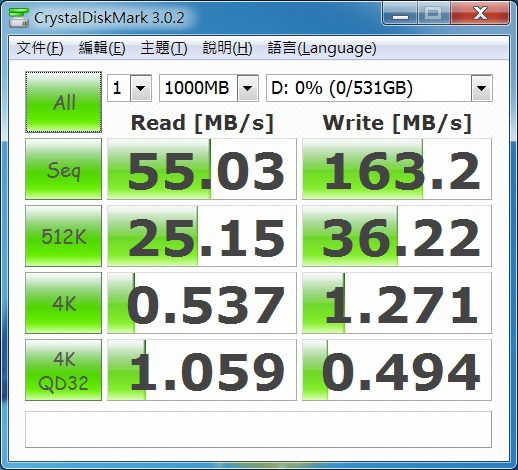Image resolution: width=518 pixels, height=470 pixels.
Task: Run the Seq sequential test
Action: [x=63, y=169]
